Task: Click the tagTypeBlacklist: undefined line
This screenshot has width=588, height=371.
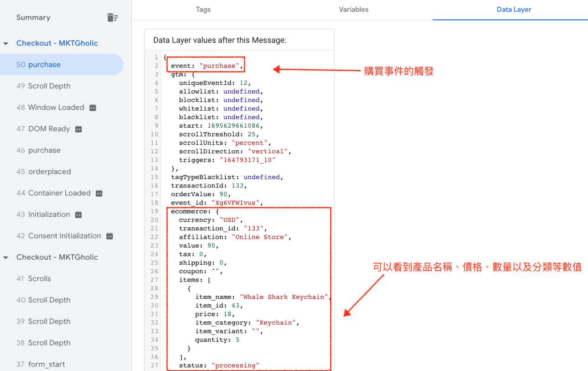Action: point(227,177)
